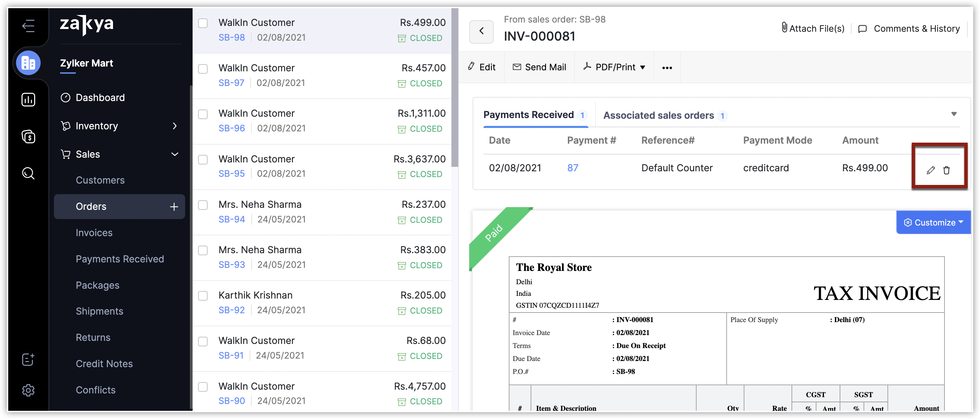The image size is (980, 419).
Task: Open Packages in the sidebar
Action: [x=97, y=285]
